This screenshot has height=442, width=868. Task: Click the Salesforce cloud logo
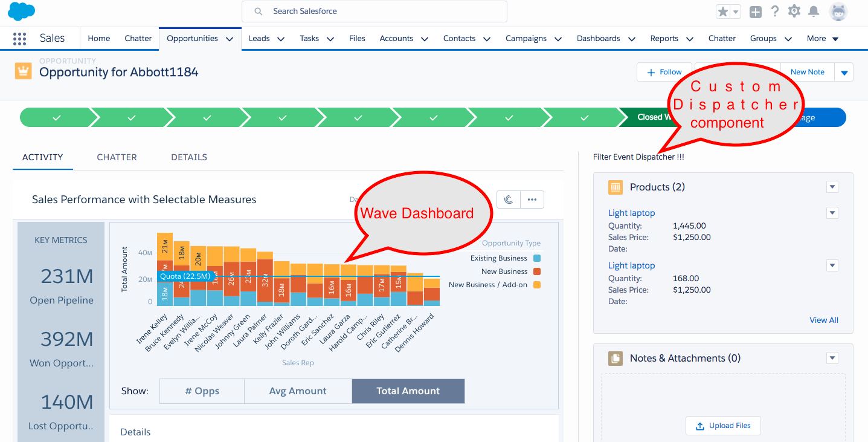[22, 11]
